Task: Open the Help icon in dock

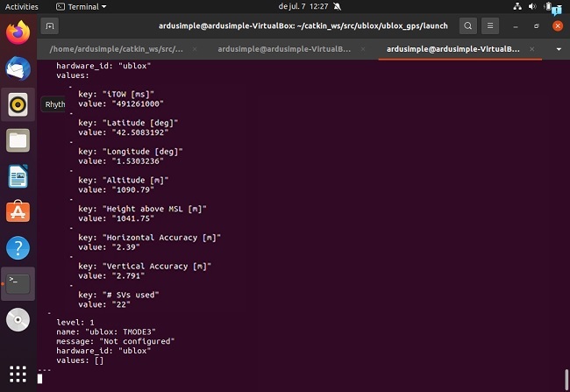Action: 18,248
